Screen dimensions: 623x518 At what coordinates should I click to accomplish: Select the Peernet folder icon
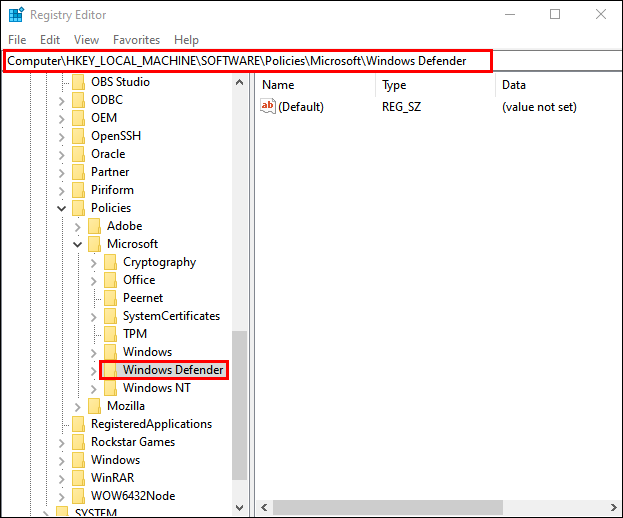coord(110,298)
